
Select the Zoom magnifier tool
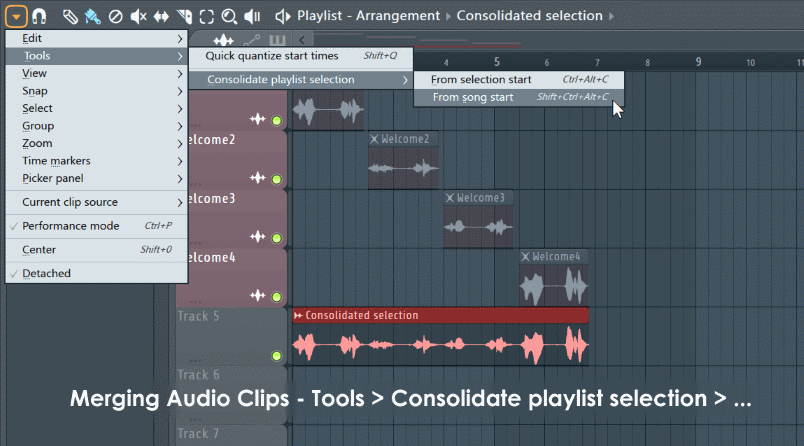click(x=229, y=16)
